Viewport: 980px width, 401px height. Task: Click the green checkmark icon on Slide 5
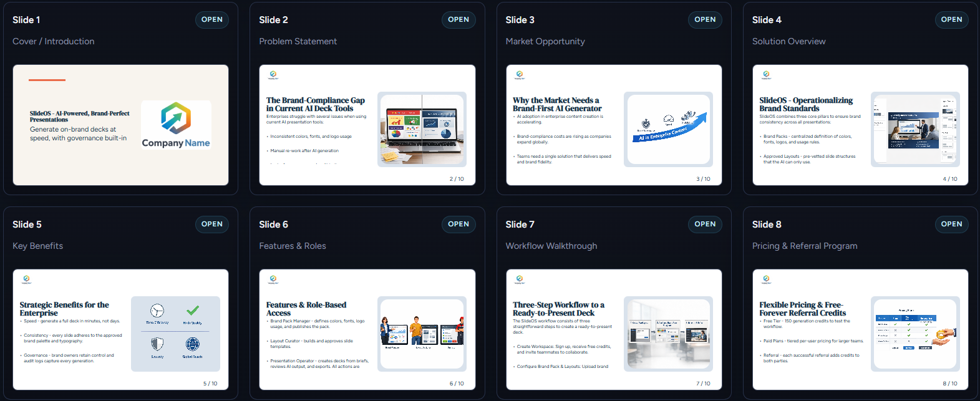tap(193, 310)
